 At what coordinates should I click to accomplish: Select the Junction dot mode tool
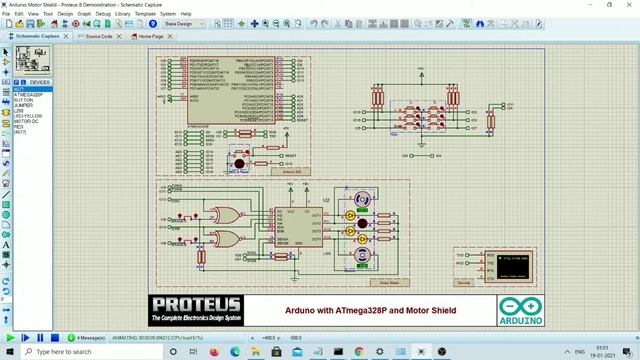(x=6, y=72)
